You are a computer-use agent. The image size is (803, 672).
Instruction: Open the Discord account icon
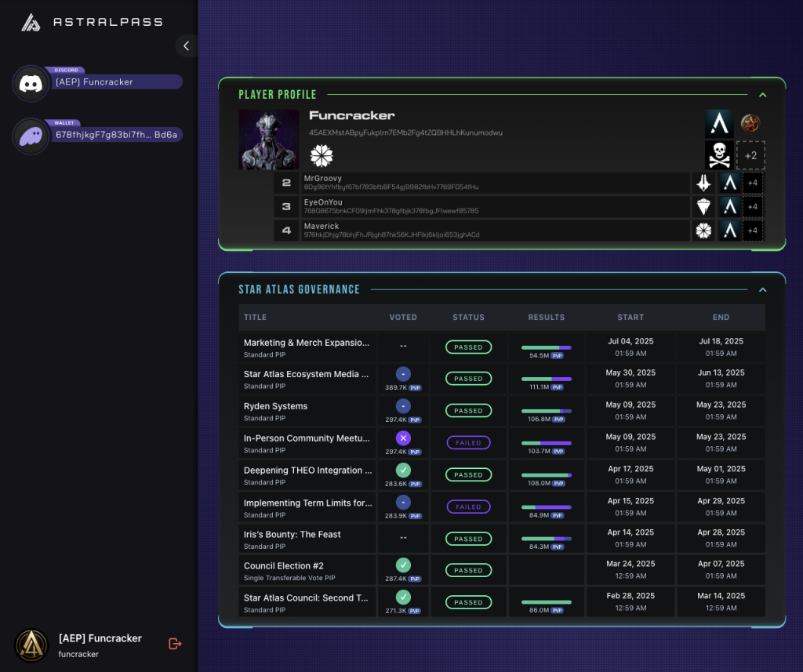point(30,82)
